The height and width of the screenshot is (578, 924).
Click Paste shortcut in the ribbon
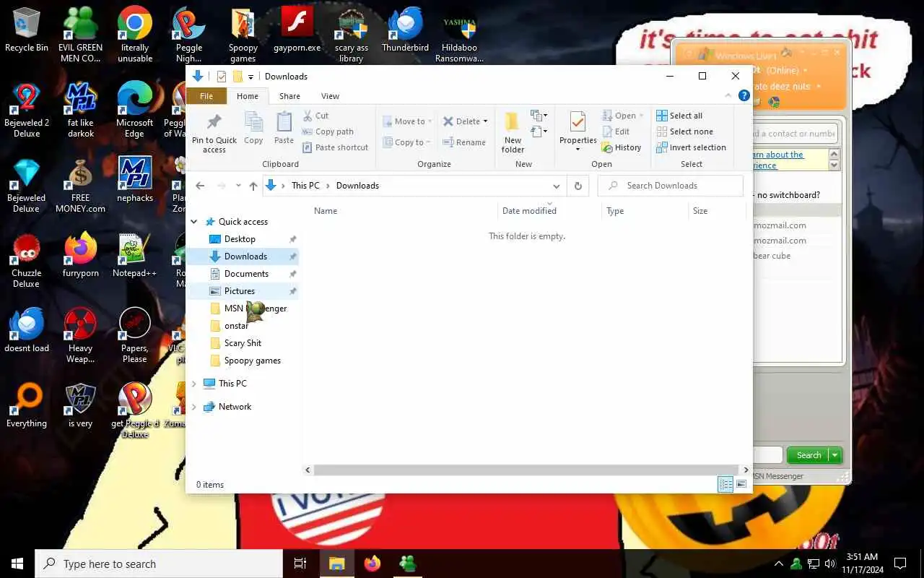click(x=335, y=147)
